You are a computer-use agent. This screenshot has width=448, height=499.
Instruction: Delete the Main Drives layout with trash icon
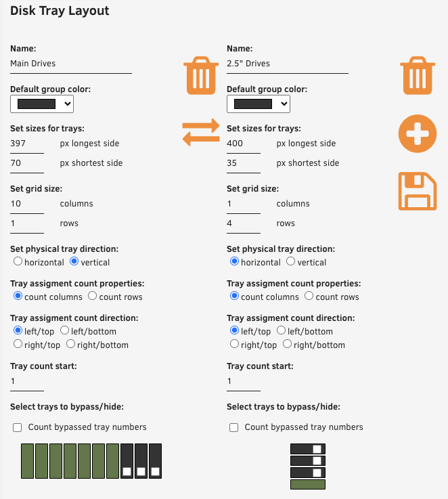pyautogui.click(x=201, y=76)
